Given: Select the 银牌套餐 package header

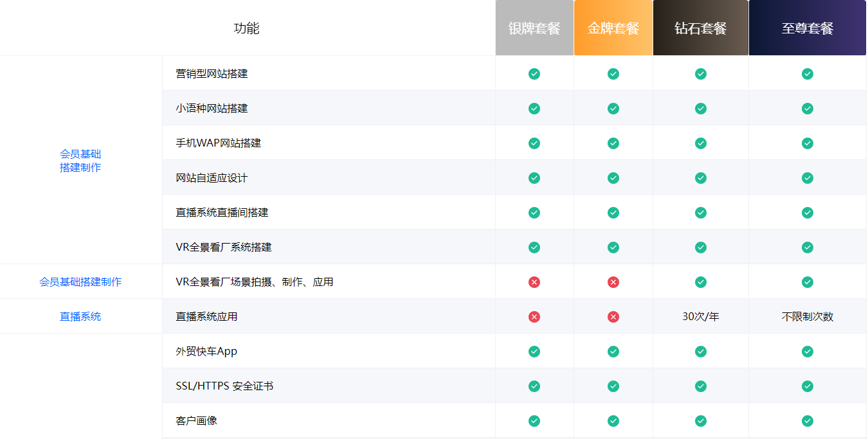Looking at the screenshot, I should (534, 28).
